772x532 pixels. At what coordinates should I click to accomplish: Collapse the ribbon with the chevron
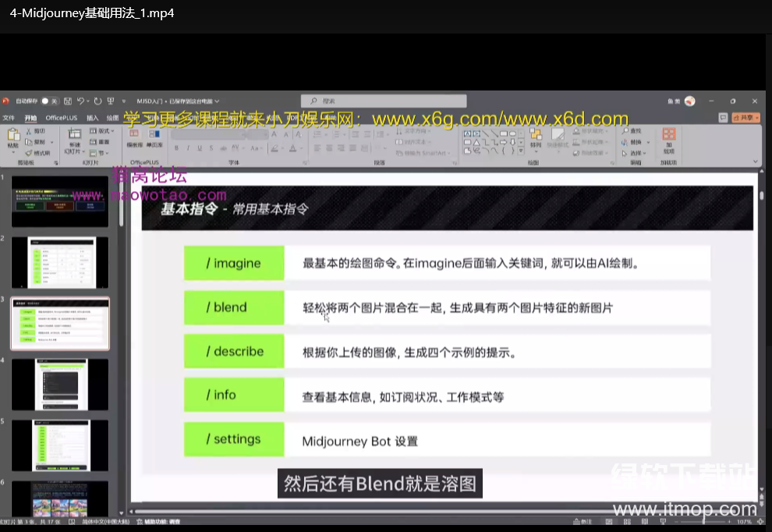click(756, 161)
